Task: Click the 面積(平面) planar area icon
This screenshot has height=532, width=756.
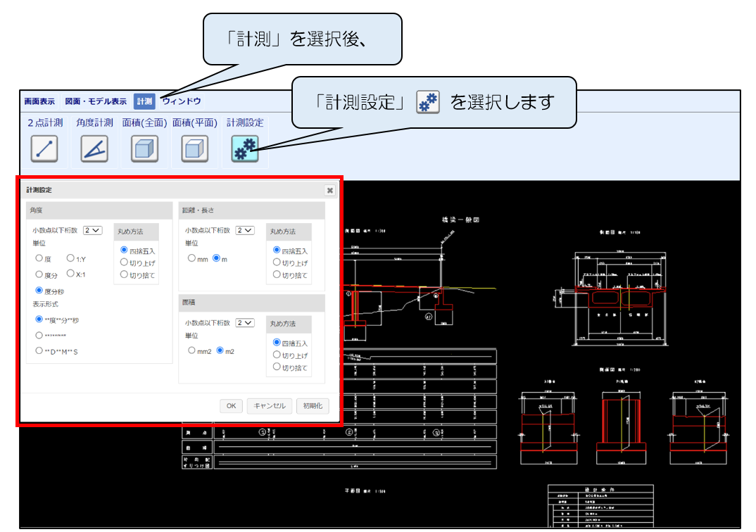Action: tap(194, 148)
